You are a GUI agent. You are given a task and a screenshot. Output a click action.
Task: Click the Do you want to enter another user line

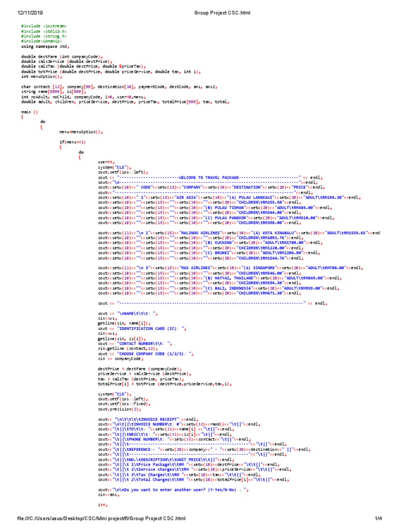coord(174,490)
